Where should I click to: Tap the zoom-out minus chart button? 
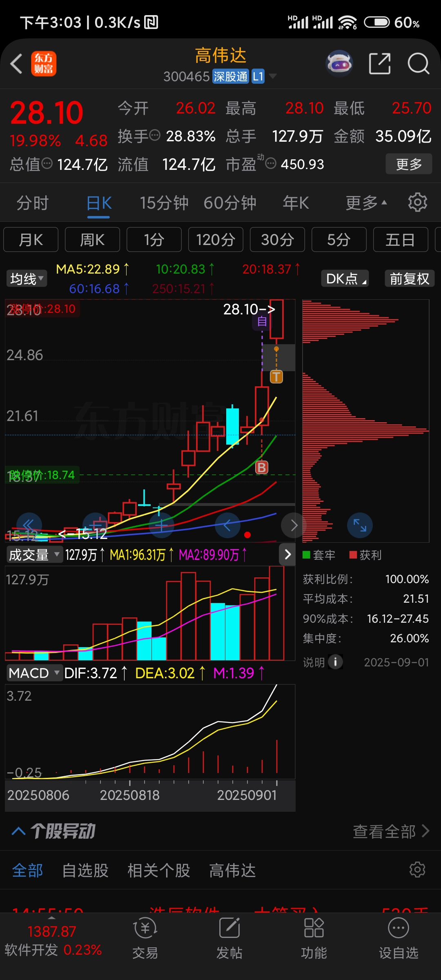click(x=95, y=525)
